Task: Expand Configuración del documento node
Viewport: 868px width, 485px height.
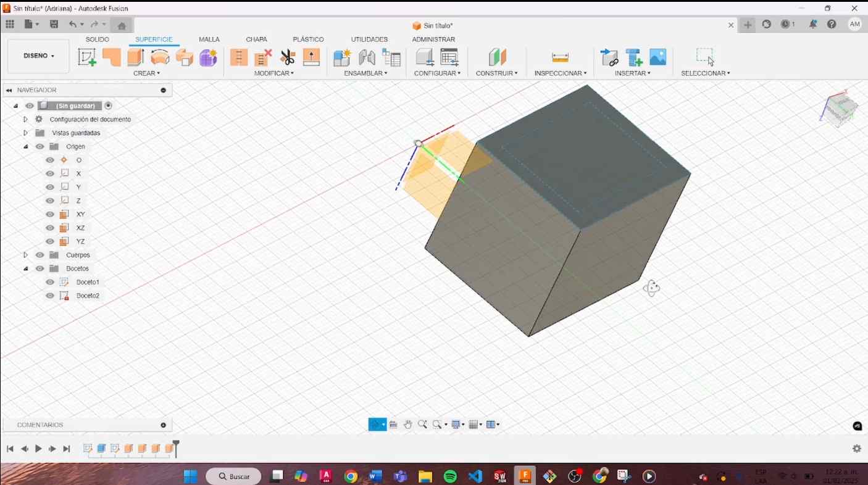Action: coord(25,120)
